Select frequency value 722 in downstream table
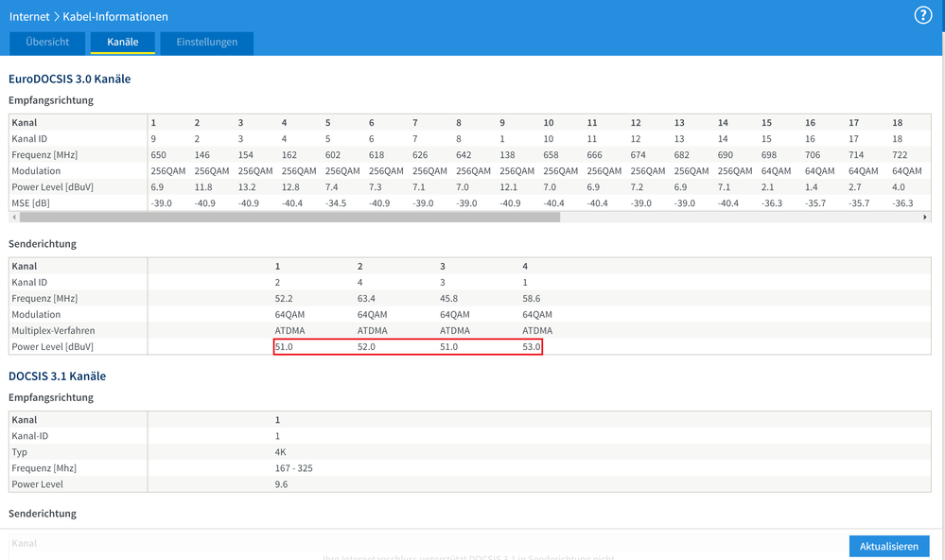Image resolution: width=945 pixels, height=560 pixels. (900, 155)
